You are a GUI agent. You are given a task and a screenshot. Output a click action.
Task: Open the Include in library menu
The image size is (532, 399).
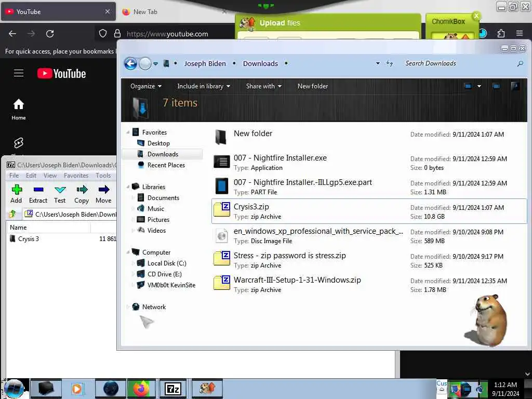pos(204,86)
